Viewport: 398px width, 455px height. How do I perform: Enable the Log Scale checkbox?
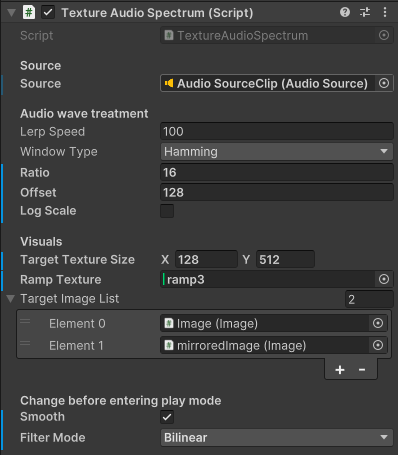167,211
